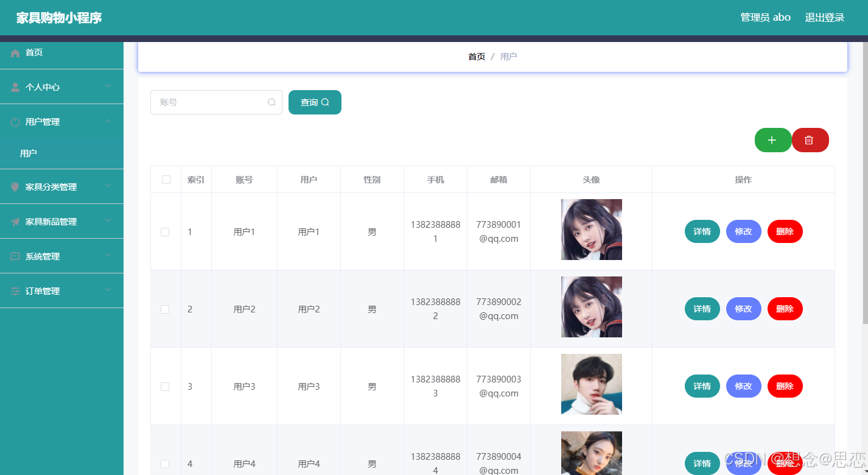Screen dimensions: 868x475
Task: Click 退出登录 in the header
Action: tap(825, 18)
